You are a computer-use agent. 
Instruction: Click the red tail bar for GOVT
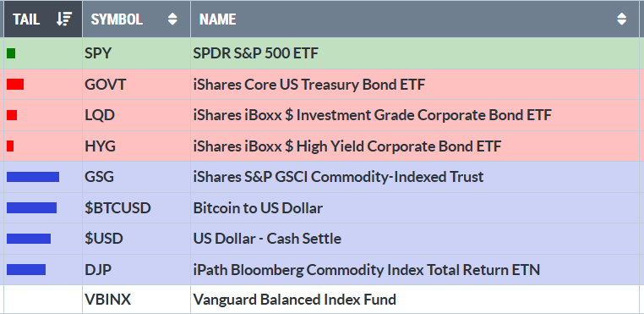[15, 85]
